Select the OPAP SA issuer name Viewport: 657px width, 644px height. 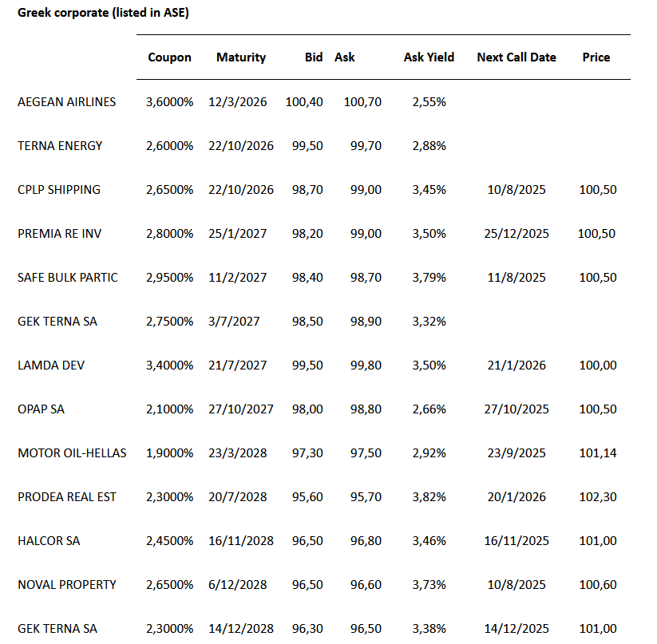point(42,409)
